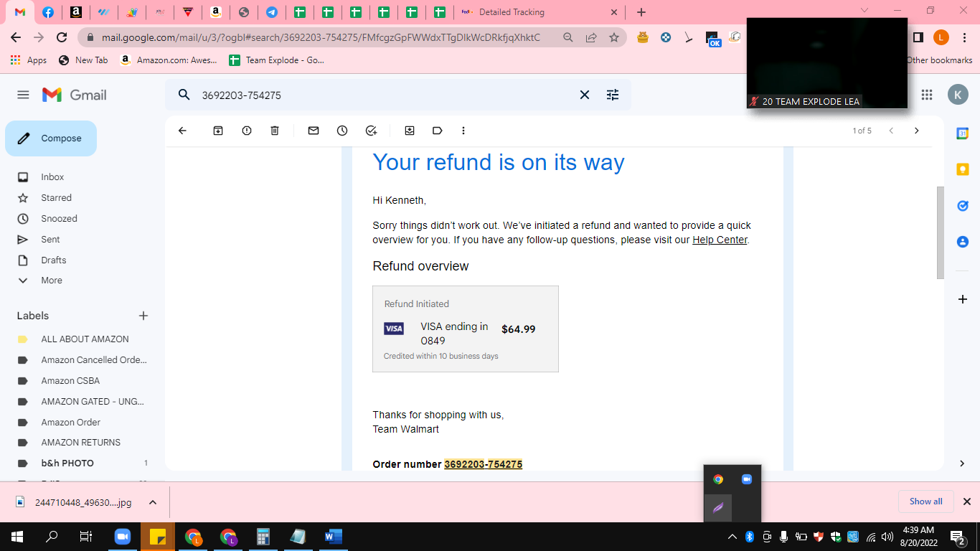Open AMAZON RETURNS label

(80, 443)
